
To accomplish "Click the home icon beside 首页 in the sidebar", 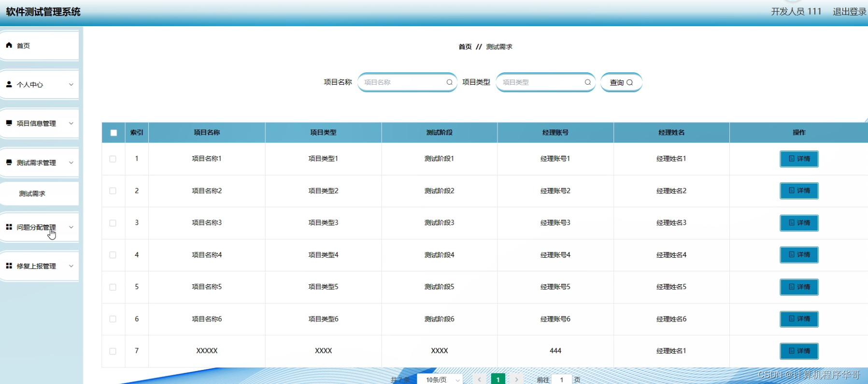I will click(x=9, y=45).
